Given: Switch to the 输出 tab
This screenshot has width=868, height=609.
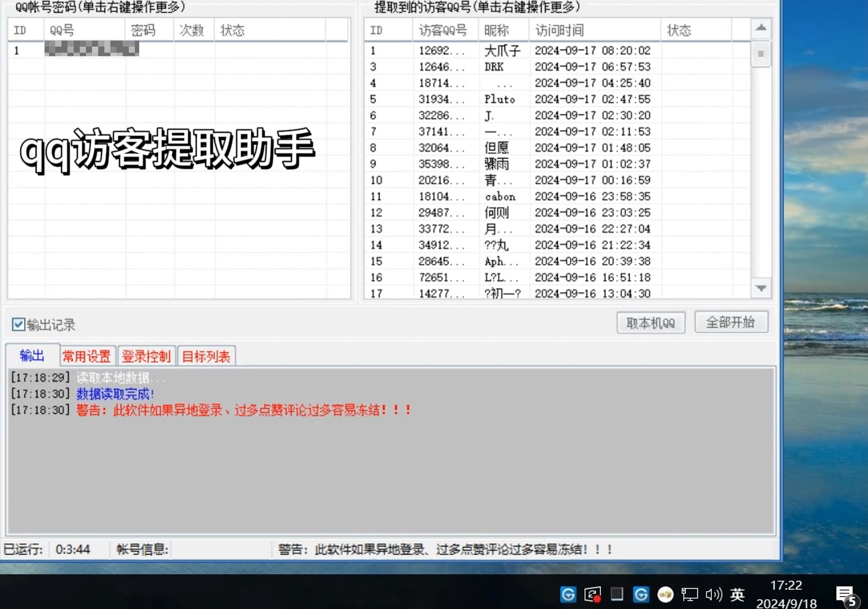Looking at the screenshot, I should pos(32,356).
